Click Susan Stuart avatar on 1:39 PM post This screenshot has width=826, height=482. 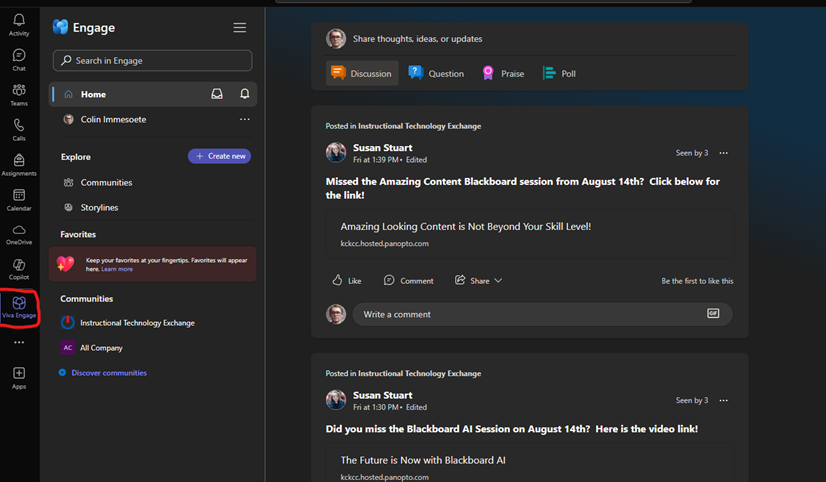point(336,153)
